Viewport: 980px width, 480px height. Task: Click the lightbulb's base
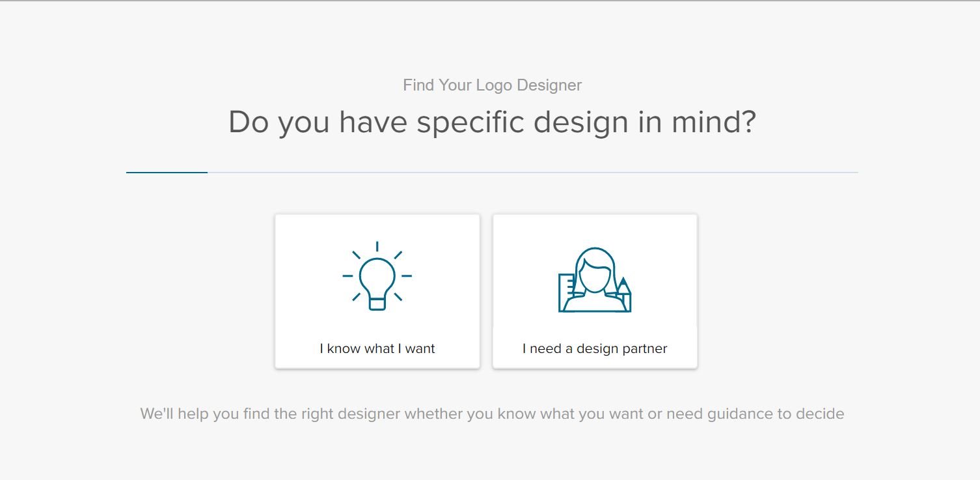tap(377, 303)
